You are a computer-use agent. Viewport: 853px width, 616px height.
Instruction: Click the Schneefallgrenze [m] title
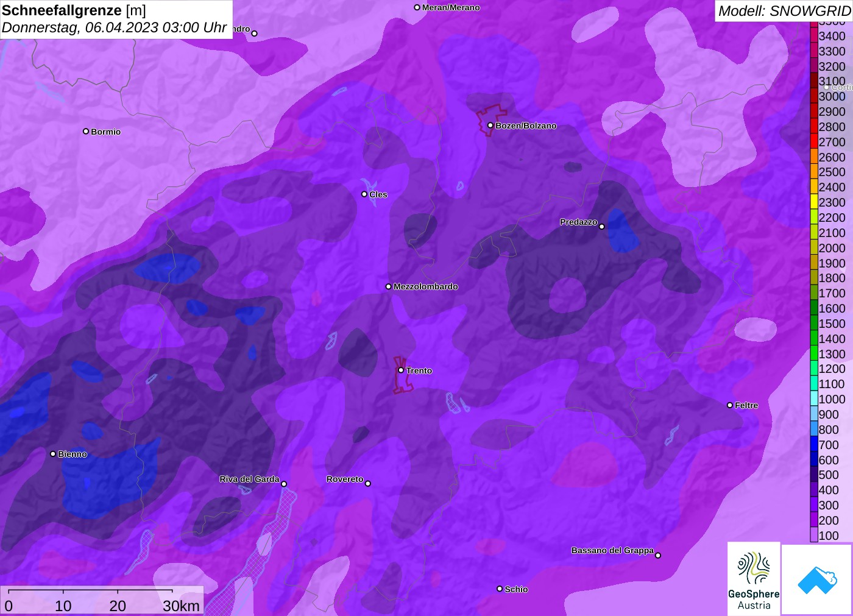click(74, 10)
